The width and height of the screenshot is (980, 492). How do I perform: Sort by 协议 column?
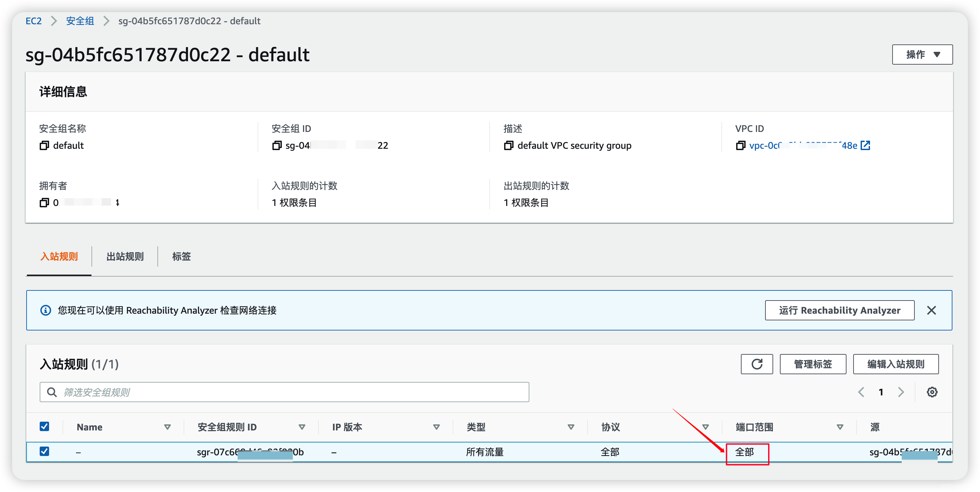point(705,427)
